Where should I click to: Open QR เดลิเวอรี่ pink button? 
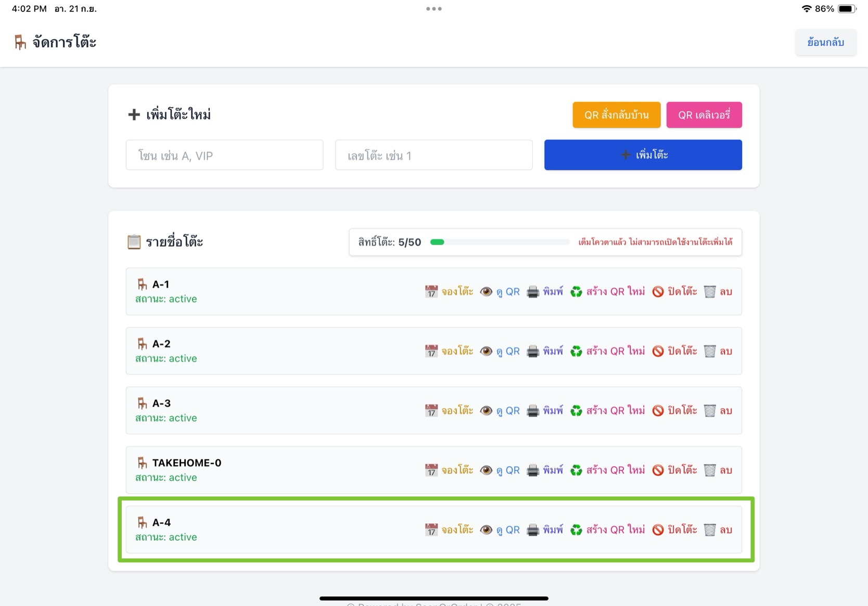pyautogui.click(x=704, y=115)
